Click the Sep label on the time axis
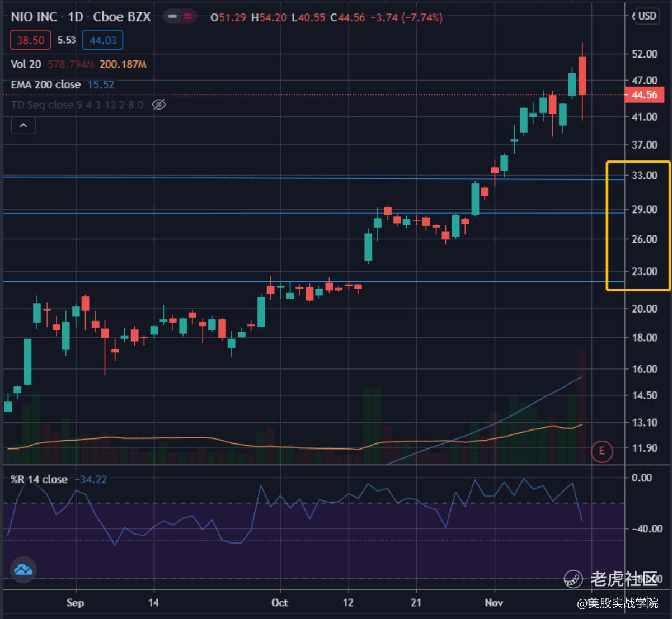672x619 pixels. coord(75,602)
